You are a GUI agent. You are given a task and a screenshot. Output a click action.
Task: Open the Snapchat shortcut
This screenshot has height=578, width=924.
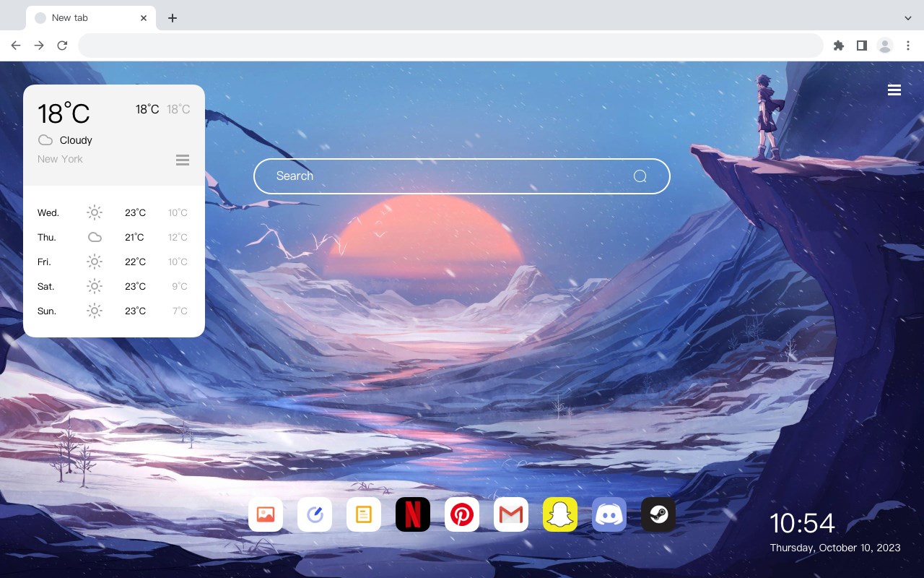coord(560,514)
